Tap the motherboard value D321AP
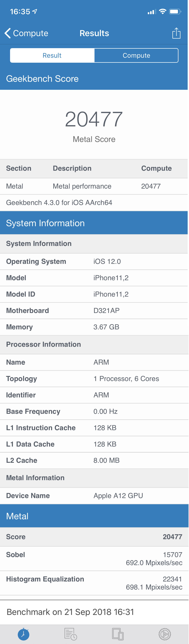This screenshot has height=644, width=189. [107, 310]
